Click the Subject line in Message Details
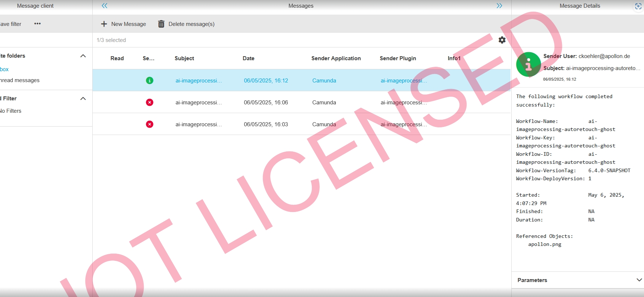The image size is (644, 297). tap(591, 68)
